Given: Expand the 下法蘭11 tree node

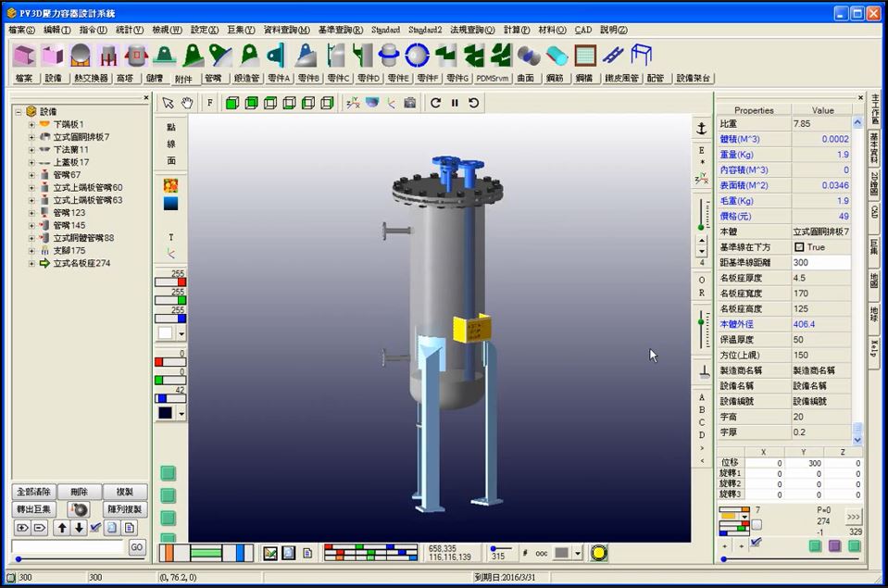Looking at the screenshot, I should [x=31, y=150].
